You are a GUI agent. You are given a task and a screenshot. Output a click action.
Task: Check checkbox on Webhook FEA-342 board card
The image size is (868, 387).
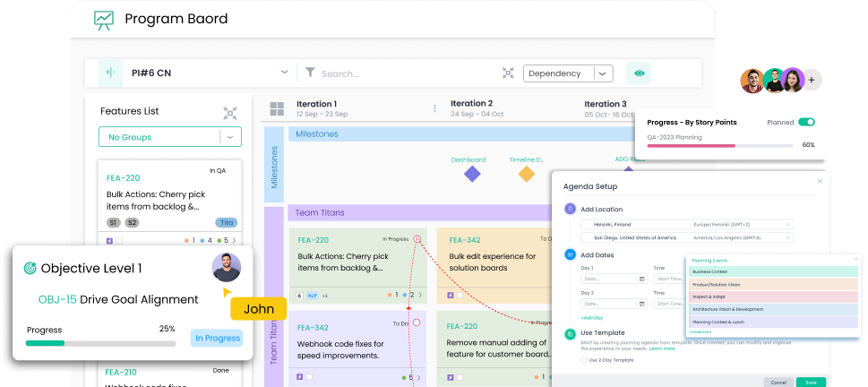click(309, 377)
